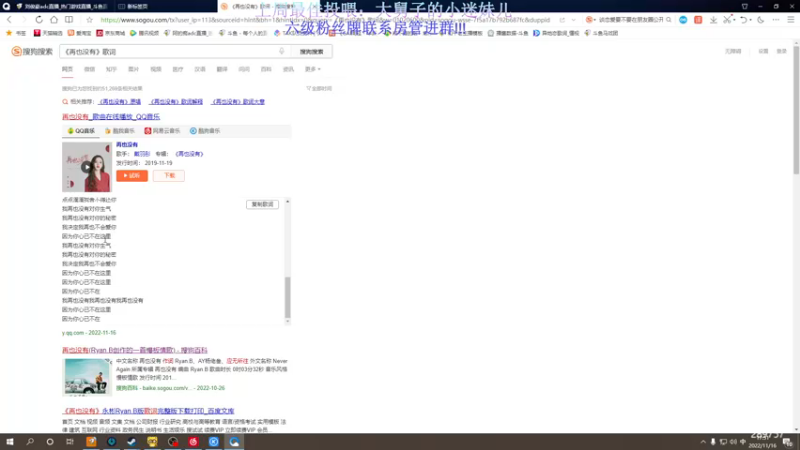The height and width of the screenshot is (450, 800).
Task: Open the QQ Music result title link
Action: (111, 117)
